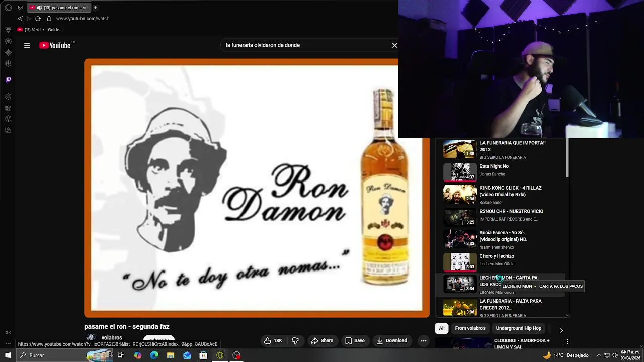
Task: Open the Choro y Hechizo thumbnail
Action: (x=460, y=261)
